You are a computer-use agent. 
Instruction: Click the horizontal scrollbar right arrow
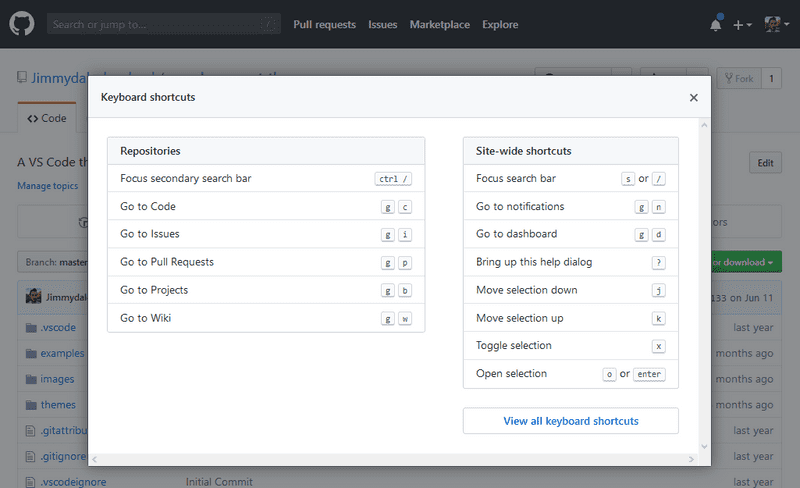coord(691,459)
